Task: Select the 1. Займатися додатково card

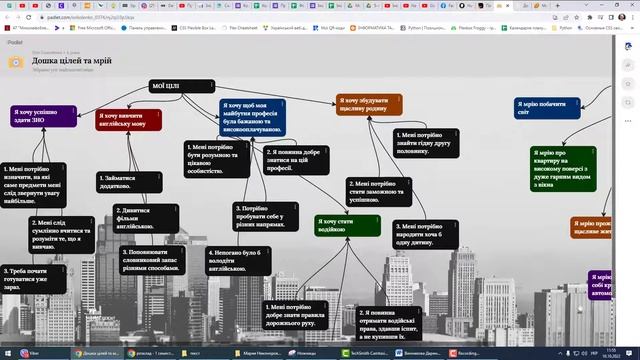Action: (x=129, y=182)
